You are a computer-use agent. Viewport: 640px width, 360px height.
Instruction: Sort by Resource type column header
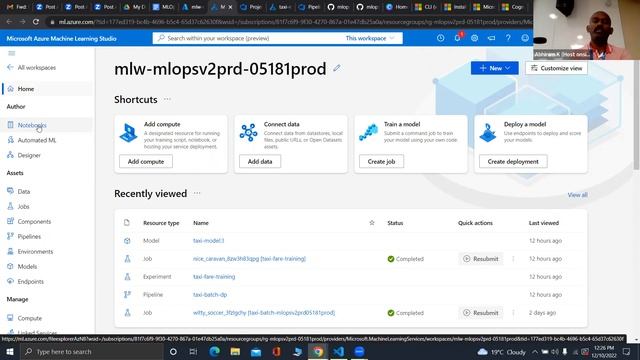(161, 223)
